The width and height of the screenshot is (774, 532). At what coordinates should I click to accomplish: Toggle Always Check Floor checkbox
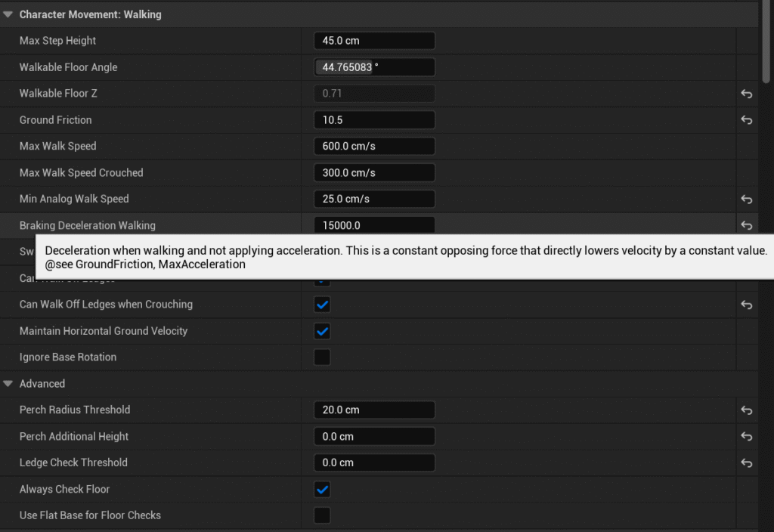click(322, 490)
